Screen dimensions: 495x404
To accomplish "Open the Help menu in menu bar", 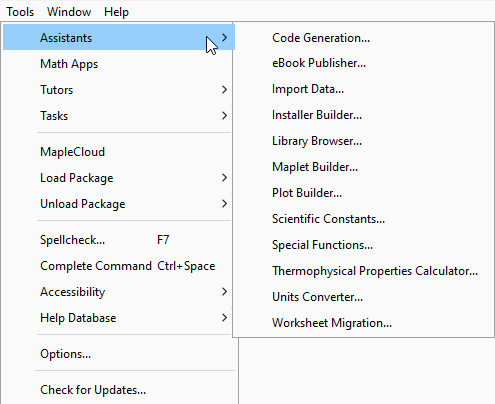I will click(116, 12).
